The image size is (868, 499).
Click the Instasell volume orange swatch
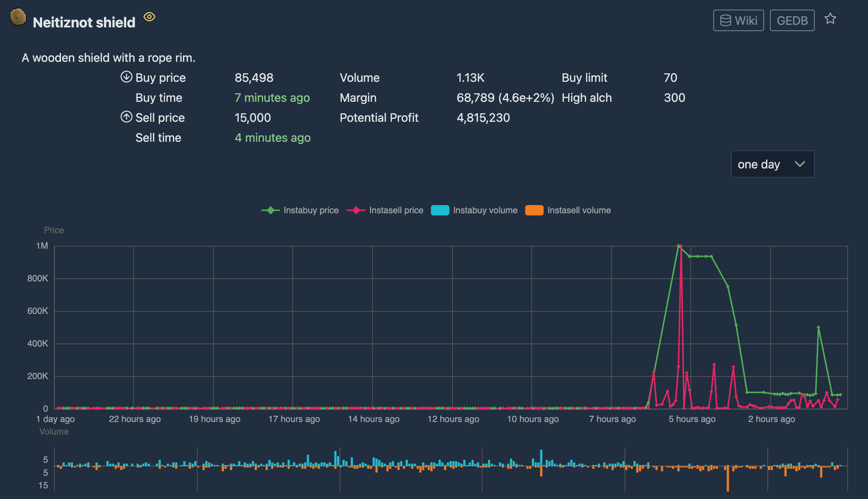534,210
